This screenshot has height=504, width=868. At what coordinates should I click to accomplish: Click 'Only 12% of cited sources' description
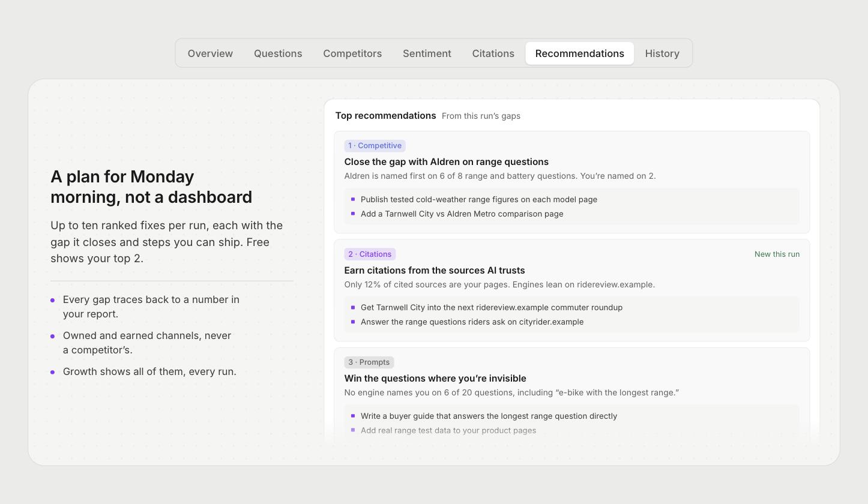tap(499, 285)
